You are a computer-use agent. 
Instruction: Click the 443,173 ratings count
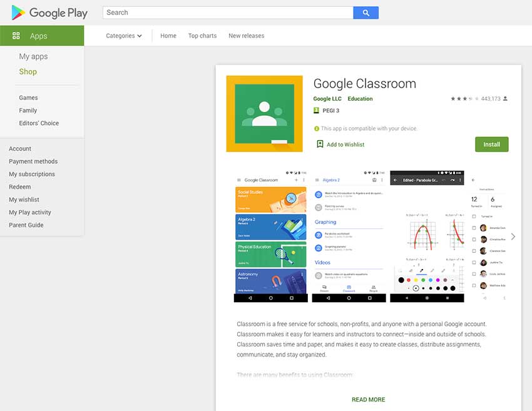click(x=491, y=99)
